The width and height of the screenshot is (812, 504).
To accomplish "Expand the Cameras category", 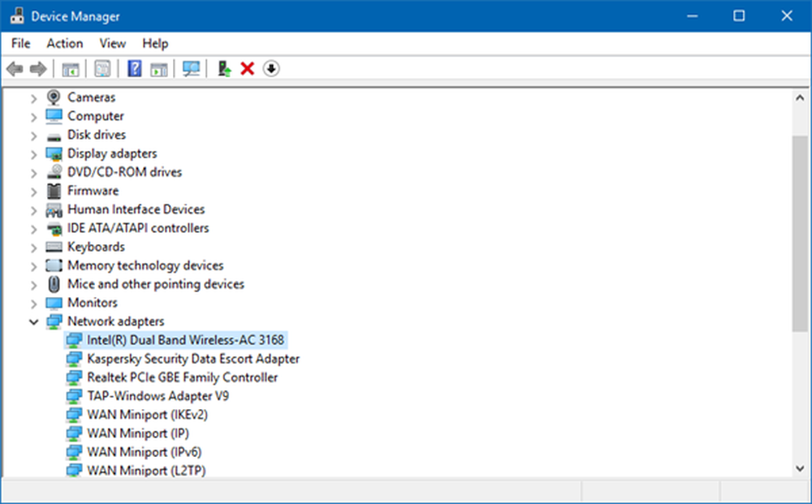I will click(33, 97).
